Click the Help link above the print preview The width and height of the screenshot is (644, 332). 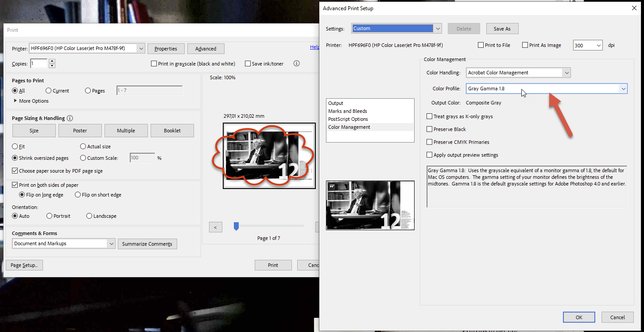tap(314, 46)
